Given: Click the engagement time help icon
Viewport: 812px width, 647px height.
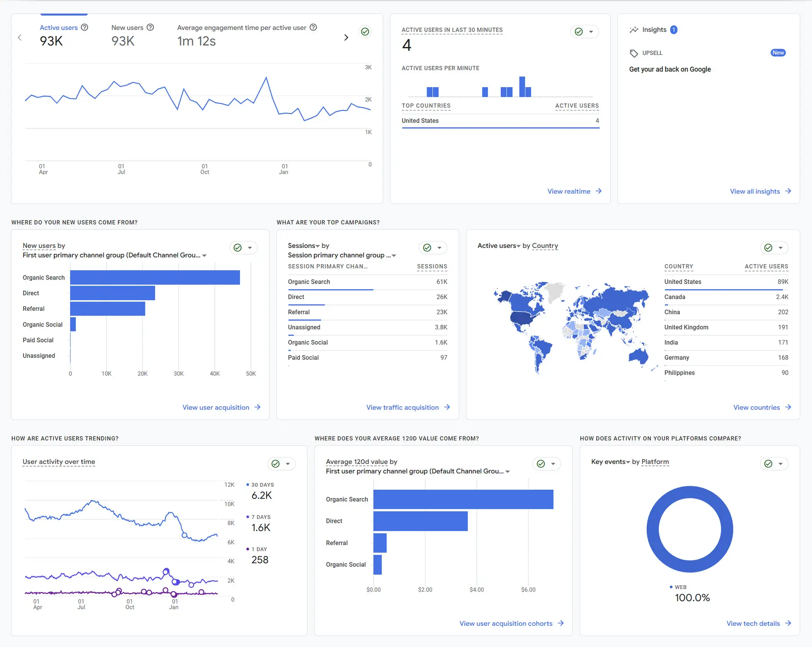Looking at the screenshot, I should (313, 27).
